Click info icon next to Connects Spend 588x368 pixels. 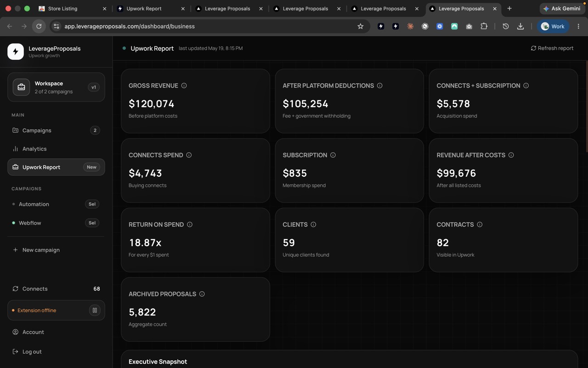189,155
